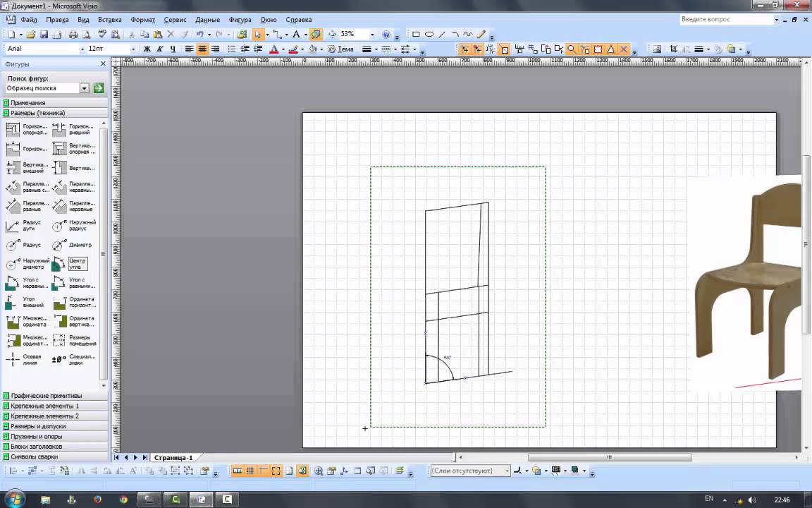The width and height of the screenshot is (812, 508).
Task: Open the Правка menu
Action: coord(58,20)
